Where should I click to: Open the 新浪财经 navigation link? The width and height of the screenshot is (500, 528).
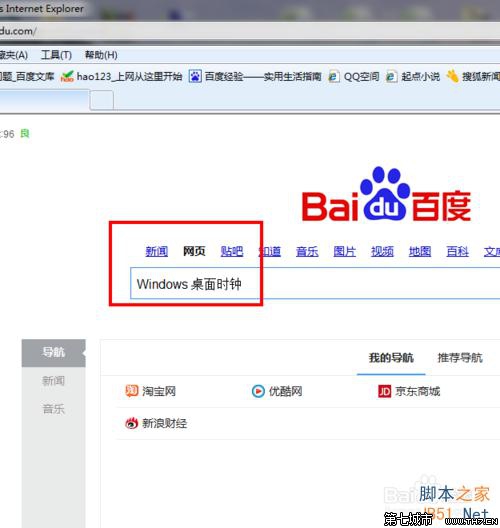(x=165, y=423)
